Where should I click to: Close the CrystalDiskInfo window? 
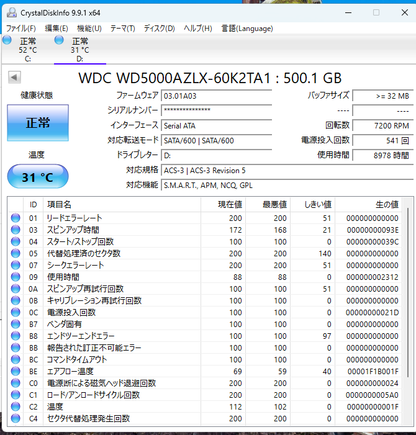(x=405, y=13)
